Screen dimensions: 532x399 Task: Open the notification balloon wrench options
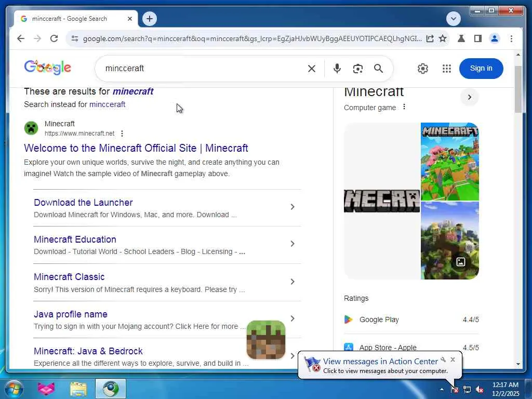(x=443, y=360)
